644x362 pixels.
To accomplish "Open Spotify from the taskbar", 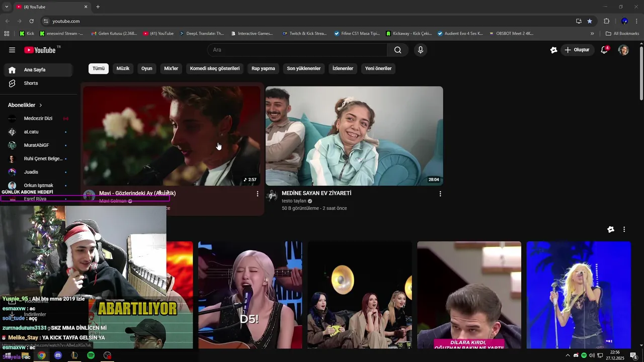I will click(x=91, y=355).
